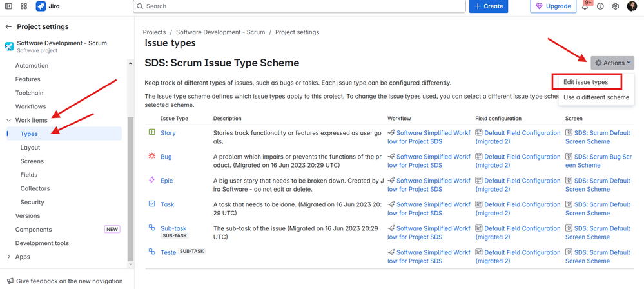The width and height of the screenshot is (644, 289).
Task: Click the Story issue type icon
Action: click(x=152, y=132)
